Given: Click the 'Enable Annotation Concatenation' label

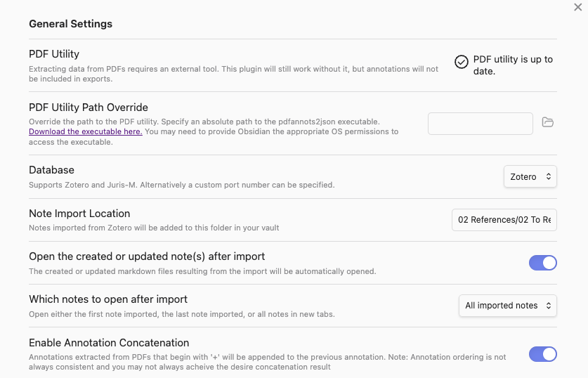Looking at the screenshot, I should click(x=109, y=343).
